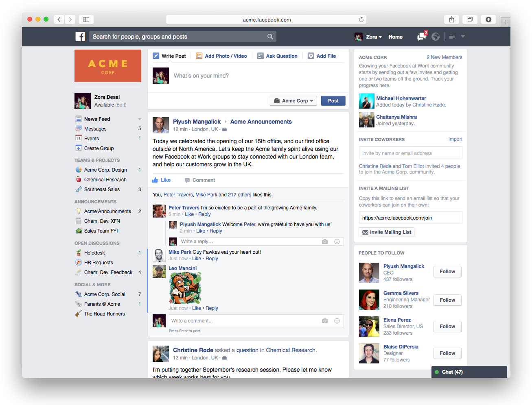Image resolution: width=532 pixels, height=405 pixels.
Task: Click the acme.facebook.com/join link field
Action: coord(411,218)
